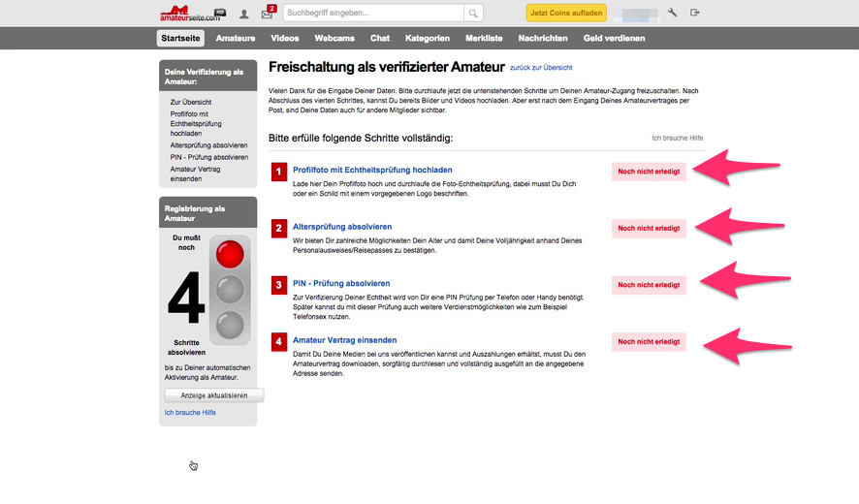Viewport: 859px width, 504px height.
Task: Open step 3 PIN - Prüfung absolvieren heading link
Action: click(341, 283)
